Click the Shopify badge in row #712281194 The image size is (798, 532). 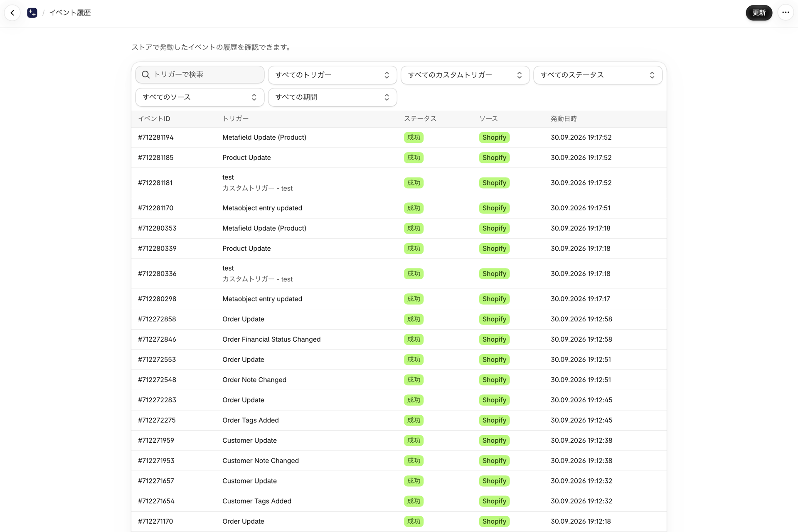494,138
